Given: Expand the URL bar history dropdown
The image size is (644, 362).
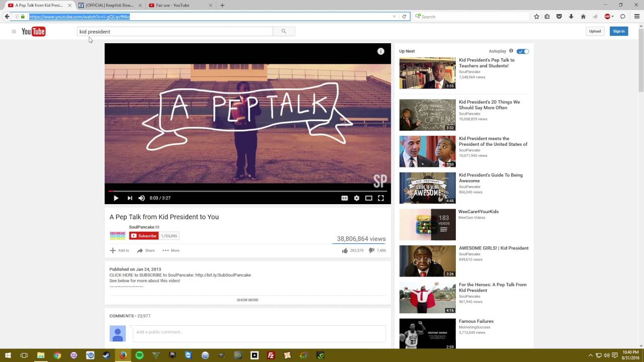Looking at the screenshot, I should pyautogui.click(x=394, y=17).
